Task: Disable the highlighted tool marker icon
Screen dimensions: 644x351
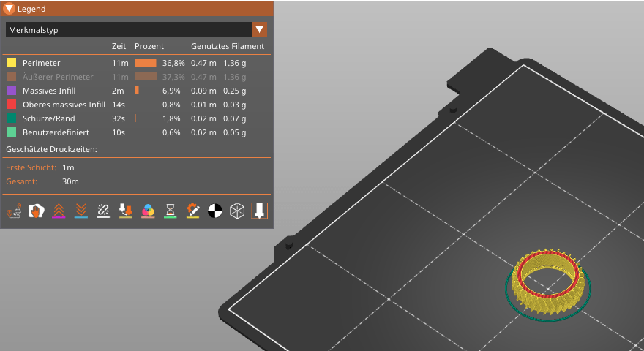Action: point(260,211)
